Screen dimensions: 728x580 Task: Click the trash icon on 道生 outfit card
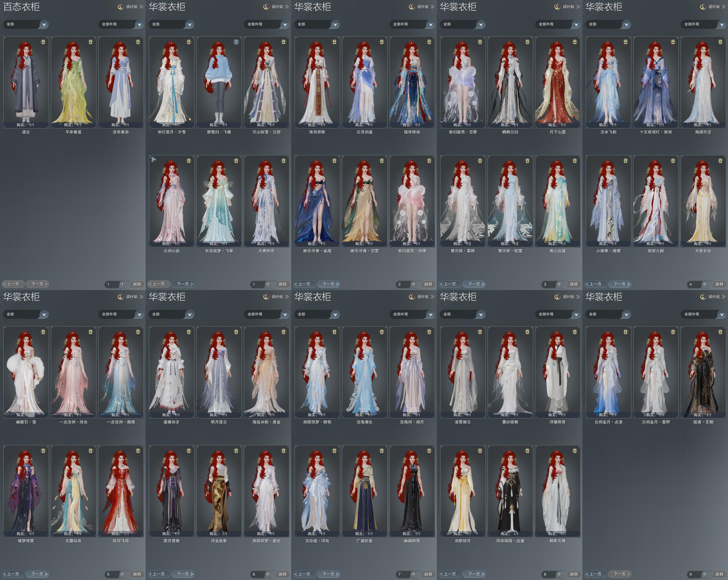click(43, 42)
